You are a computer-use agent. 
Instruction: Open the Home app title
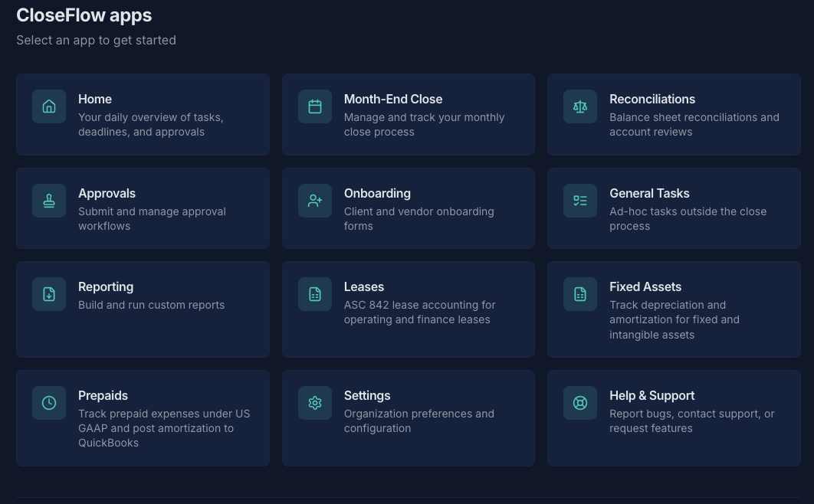pyautogui.click(x=95, y=99)
